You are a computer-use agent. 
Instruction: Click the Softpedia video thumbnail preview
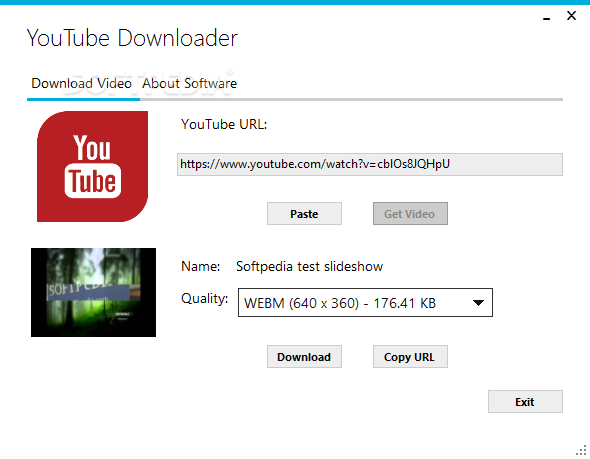pyautogui.click(x=93, y=292)
